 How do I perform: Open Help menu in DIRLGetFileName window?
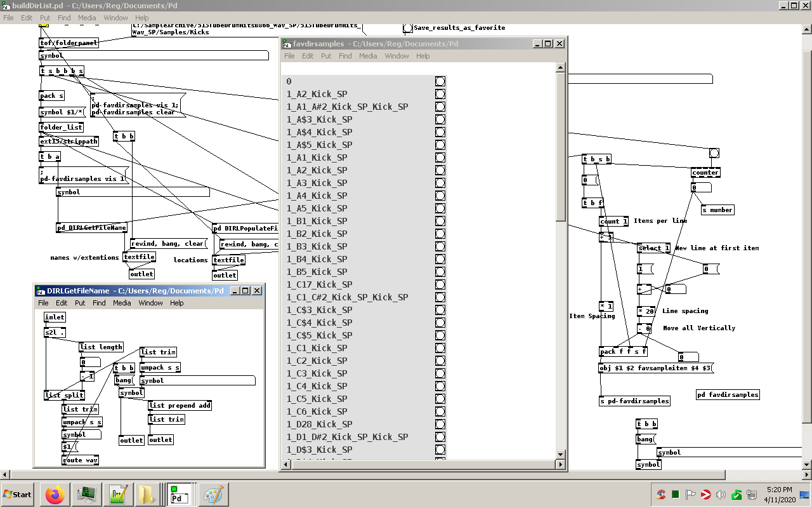click(x=176, y=303)
